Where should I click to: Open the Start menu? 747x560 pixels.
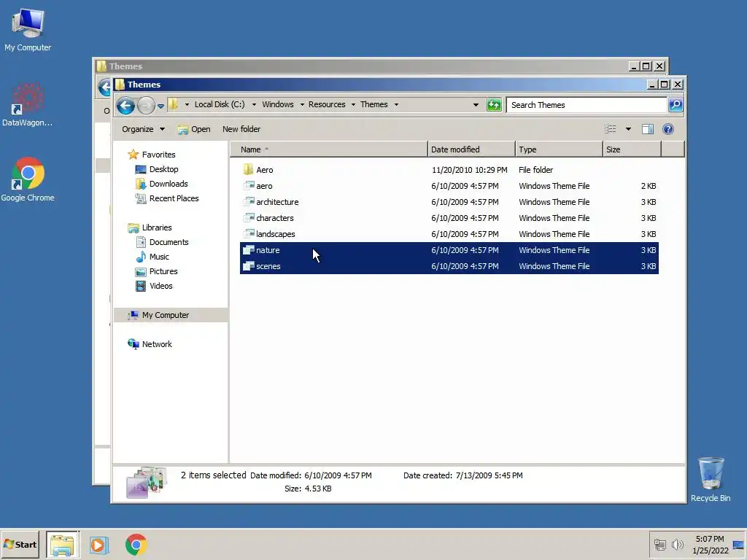tap(20, 544)
